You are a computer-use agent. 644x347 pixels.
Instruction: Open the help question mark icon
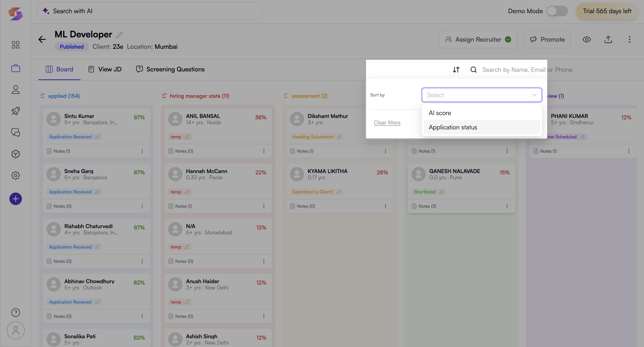pos(15,313)
